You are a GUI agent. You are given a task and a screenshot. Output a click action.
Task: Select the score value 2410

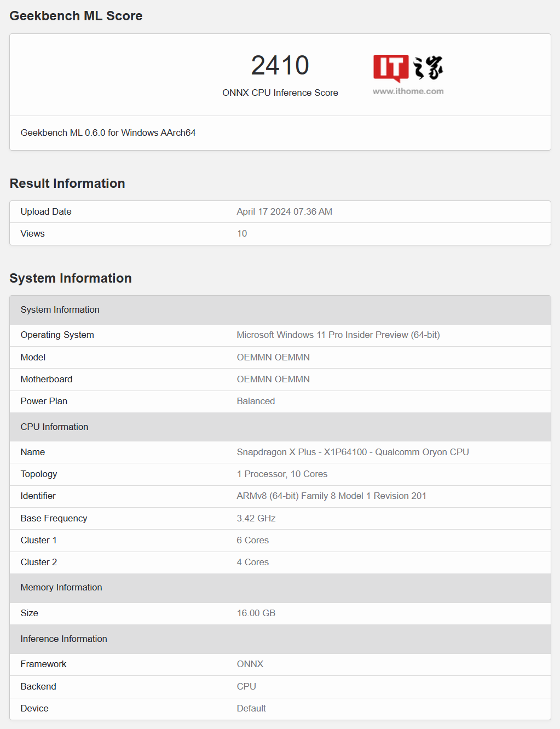click(280, 65)
